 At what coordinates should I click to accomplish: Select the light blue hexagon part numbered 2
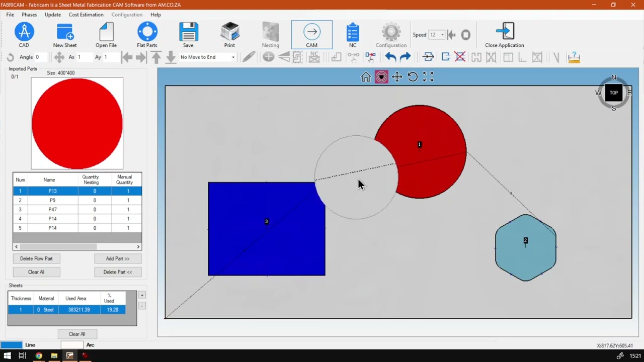[x=526, y=247]
